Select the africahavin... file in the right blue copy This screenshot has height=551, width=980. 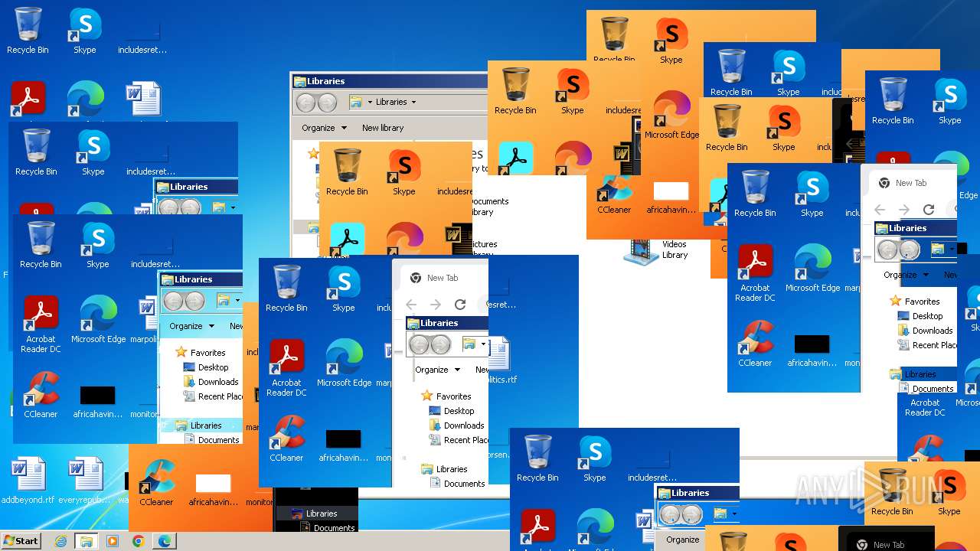click(x=812, y=349)
